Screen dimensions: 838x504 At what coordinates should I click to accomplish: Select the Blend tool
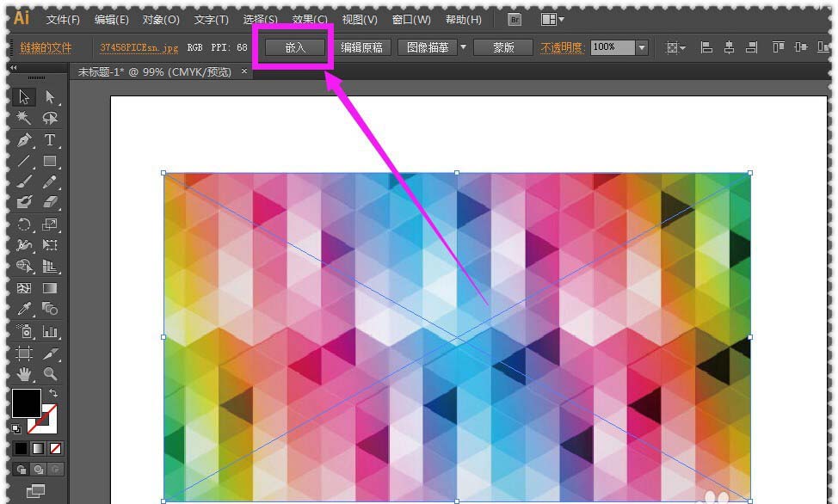coord(50,309)
